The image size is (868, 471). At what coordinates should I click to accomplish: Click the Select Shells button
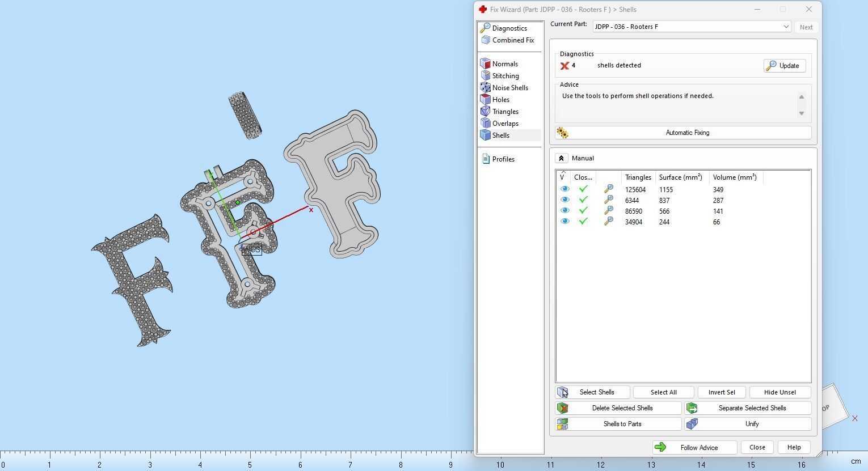tap(592, 392)
